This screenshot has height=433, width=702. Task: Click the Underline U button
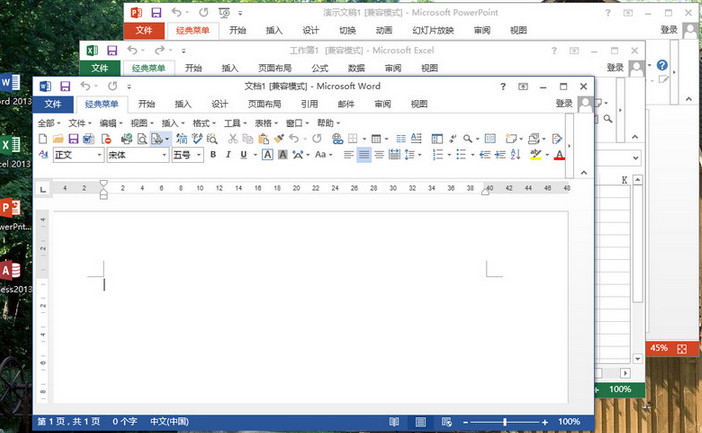coord(244,155)
